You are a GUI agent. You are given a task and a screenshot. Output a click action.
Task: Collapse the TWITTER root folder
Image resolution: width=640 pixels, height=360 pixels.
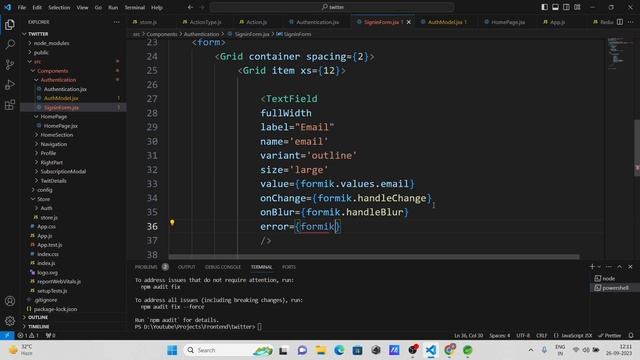point(24,34)
